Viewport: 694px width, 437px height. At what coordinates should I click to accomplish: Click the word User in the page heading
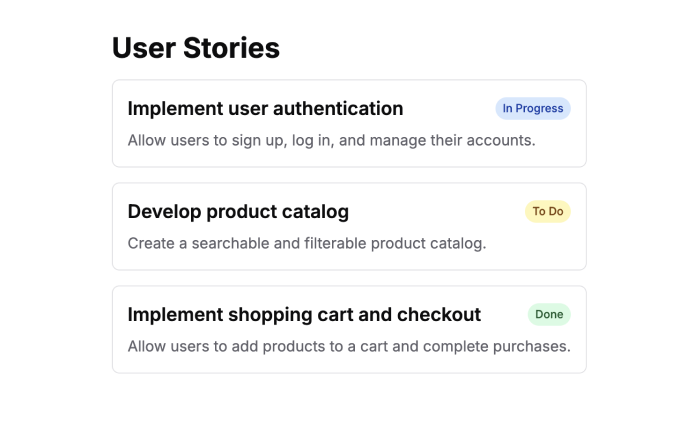tap(144, 48)
